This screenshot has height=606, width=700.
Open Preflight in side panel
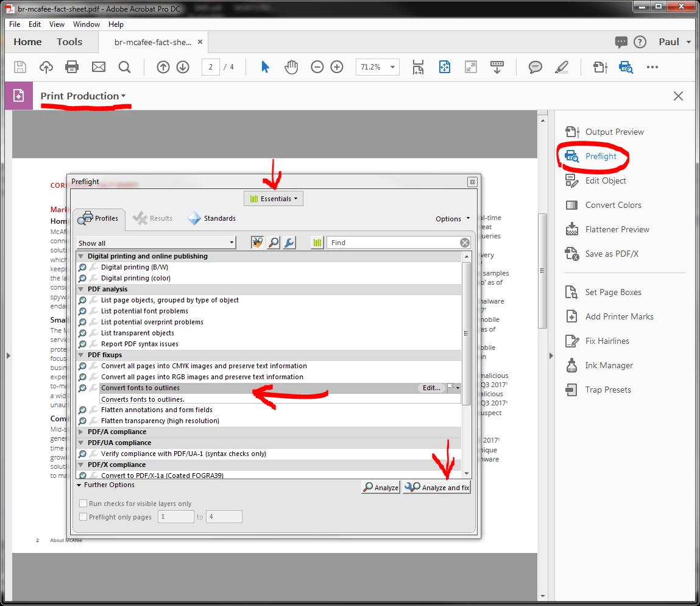tap(591, 157)
